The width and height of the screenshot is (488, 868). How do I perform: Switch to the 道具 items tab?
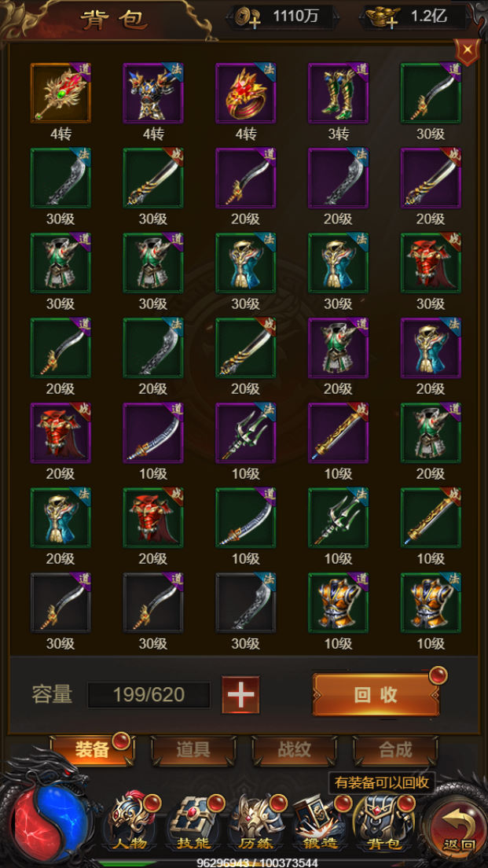193,750
